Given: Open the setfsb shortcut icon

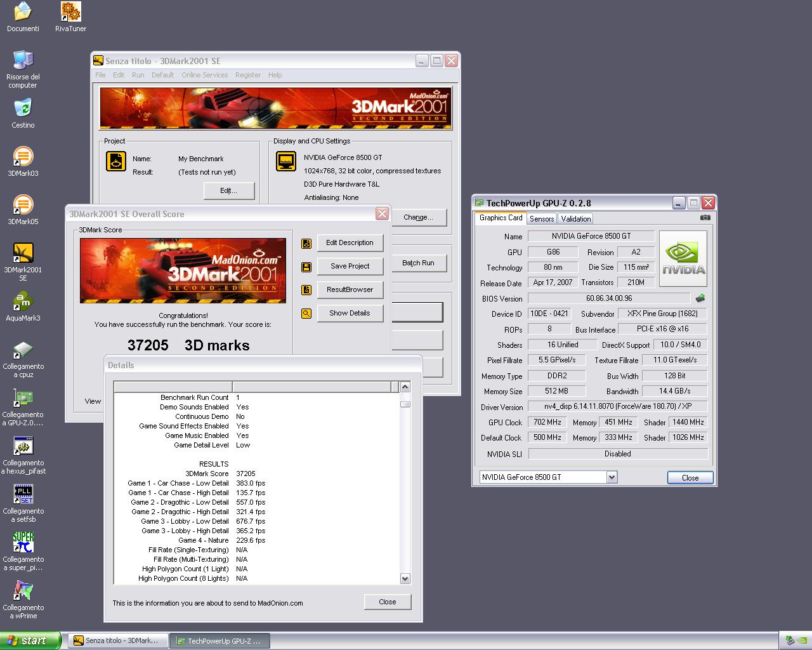Looking at the screenshot, I should coord(23,503).
